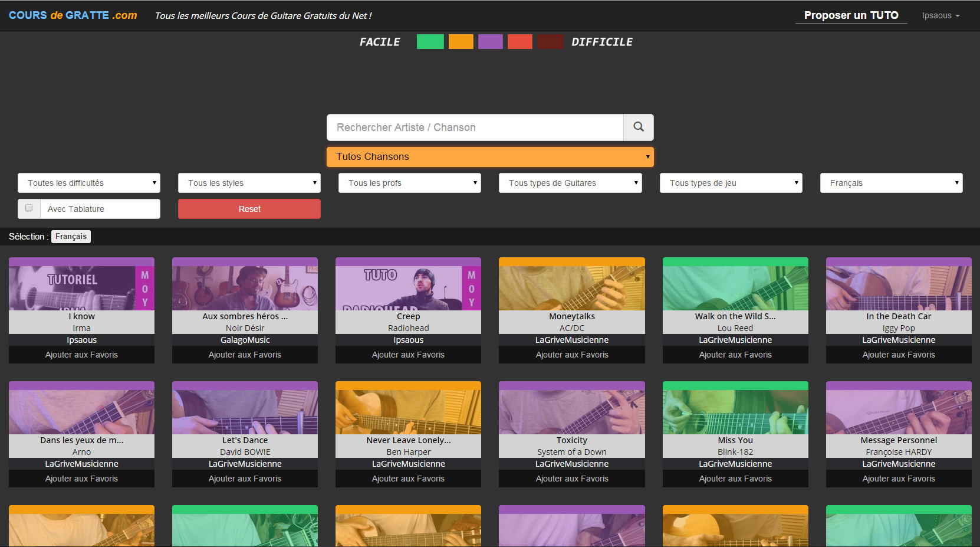Open the Toutes les difficultés dropdown
This screenshot has width=980, height=547.
89,183
